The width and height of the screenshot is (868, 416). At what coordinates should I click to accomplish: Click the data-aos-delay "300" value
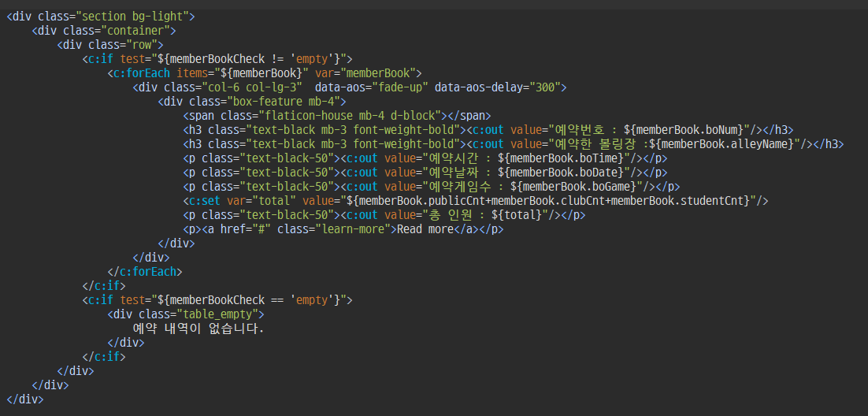pyautogui.click(x=545, y=87)
